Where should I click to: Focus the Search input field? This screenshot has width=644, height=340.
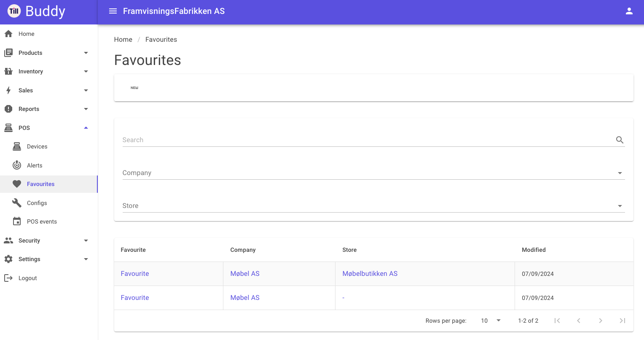(368, 140)
